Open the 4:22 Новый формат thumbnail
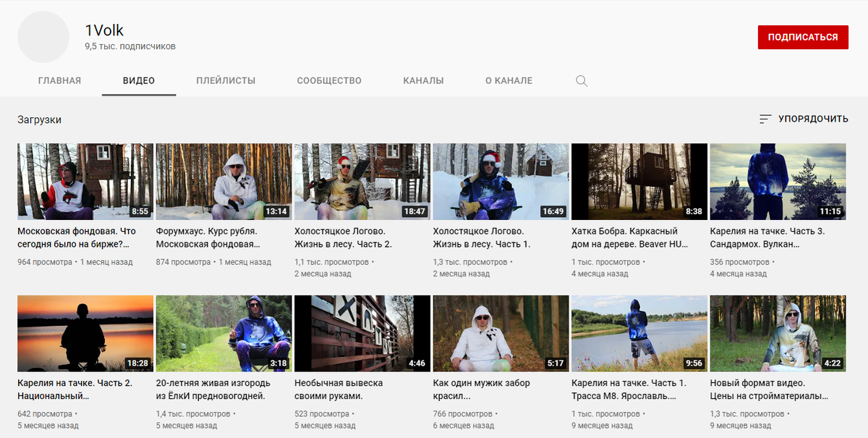The image size is (868, 438). [778, 334]
